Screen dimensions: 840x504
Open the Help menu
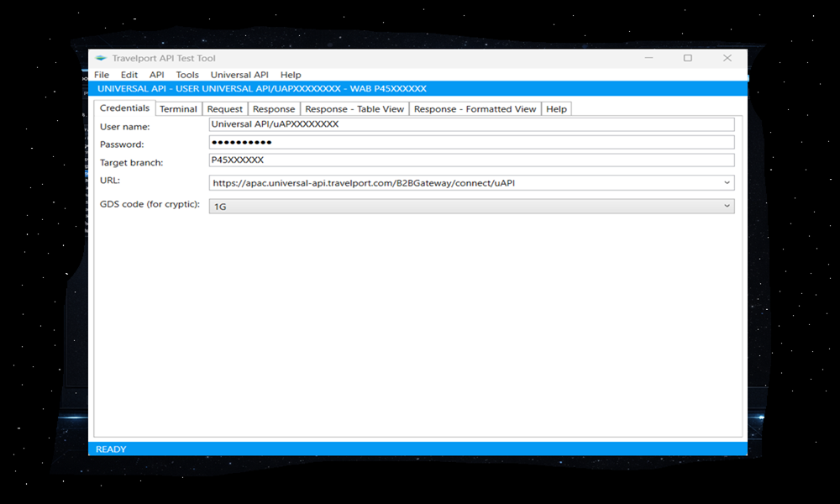[291, 75]
